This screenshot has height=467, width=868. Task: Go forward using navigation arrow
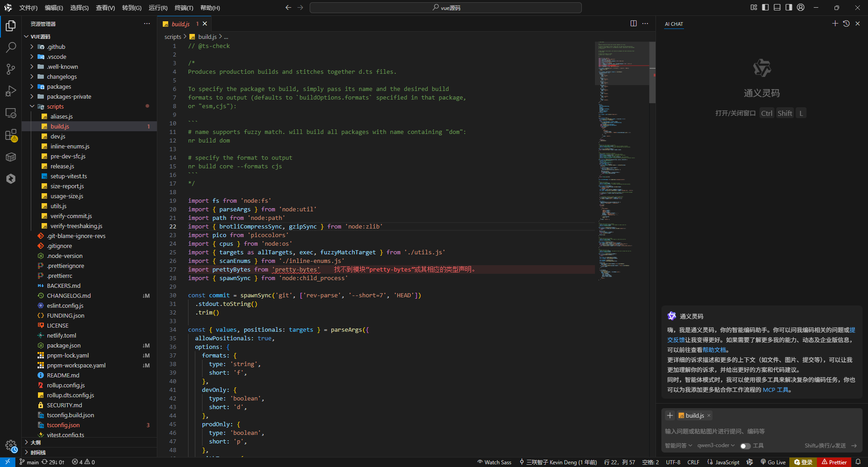point(300,8)
